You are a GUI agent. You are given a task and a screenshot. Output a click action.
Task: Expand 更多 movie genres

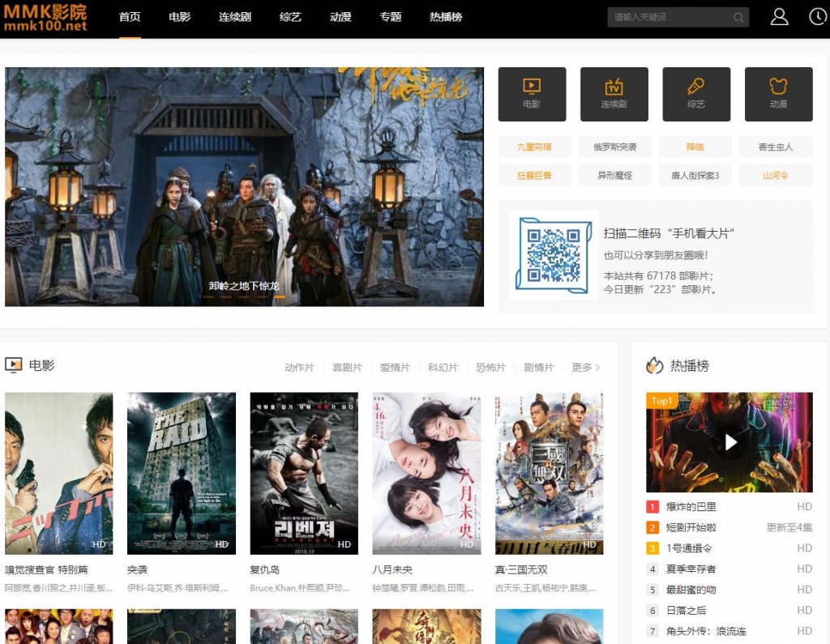coord(585,368)
